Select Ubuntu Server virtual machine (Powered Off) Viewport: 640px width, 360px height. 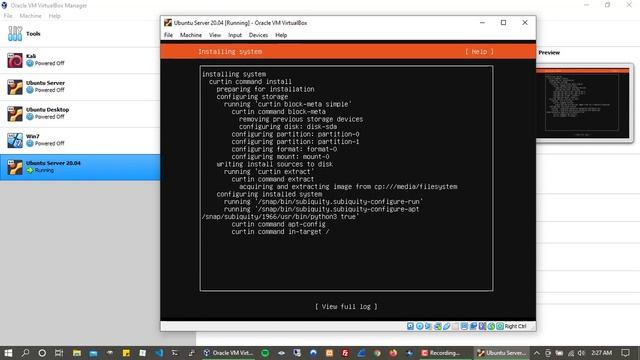[80, 87]
